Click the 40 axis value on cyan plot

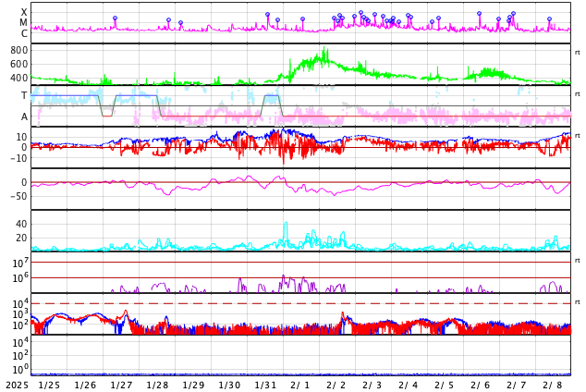coord(21,224)
